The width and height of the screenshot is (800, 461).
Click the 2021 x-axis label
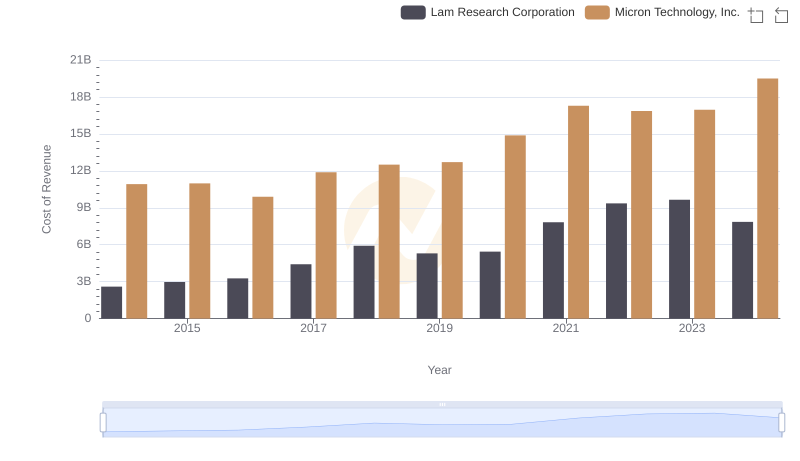[x=566, y=328]
